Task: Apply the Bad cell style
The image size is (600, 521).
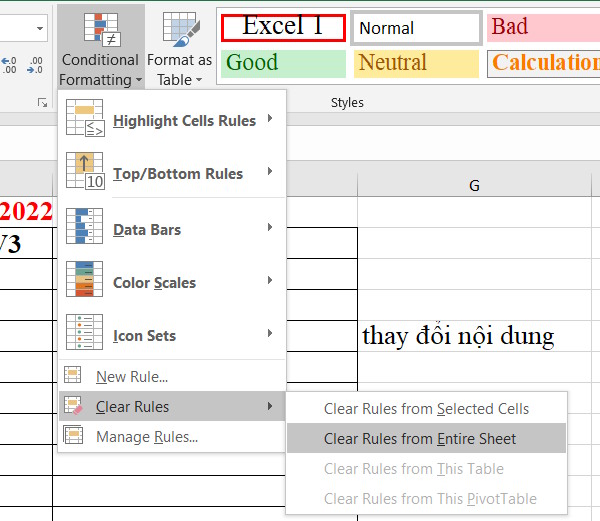Action: pos(543,28)
